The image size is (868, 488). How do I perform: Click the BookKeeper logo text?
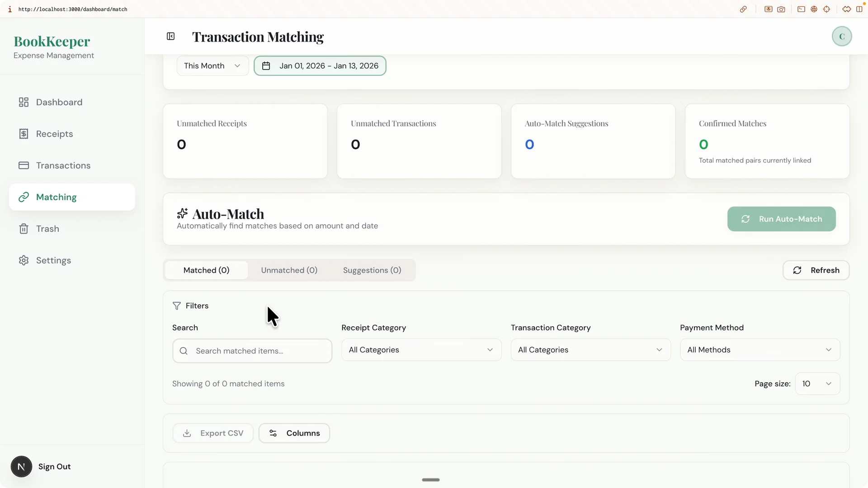52,41
